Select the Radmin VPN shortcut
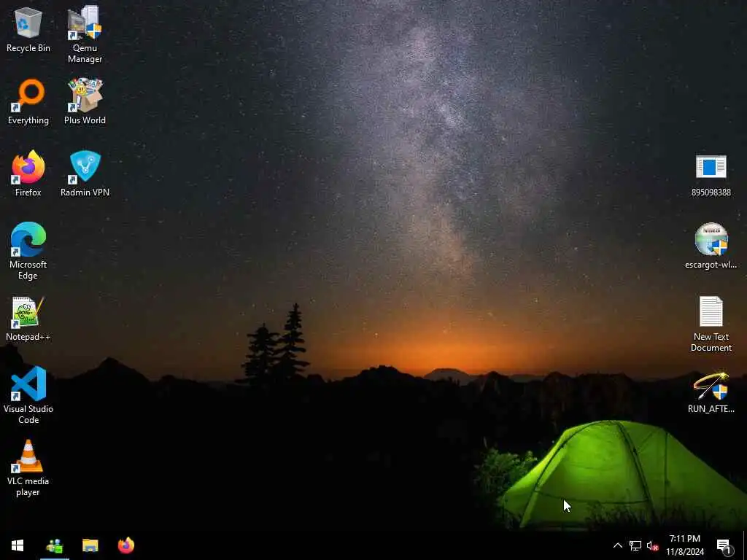This screenshot has width=747, height=560. pyautogui.click(x=85, y=174)
